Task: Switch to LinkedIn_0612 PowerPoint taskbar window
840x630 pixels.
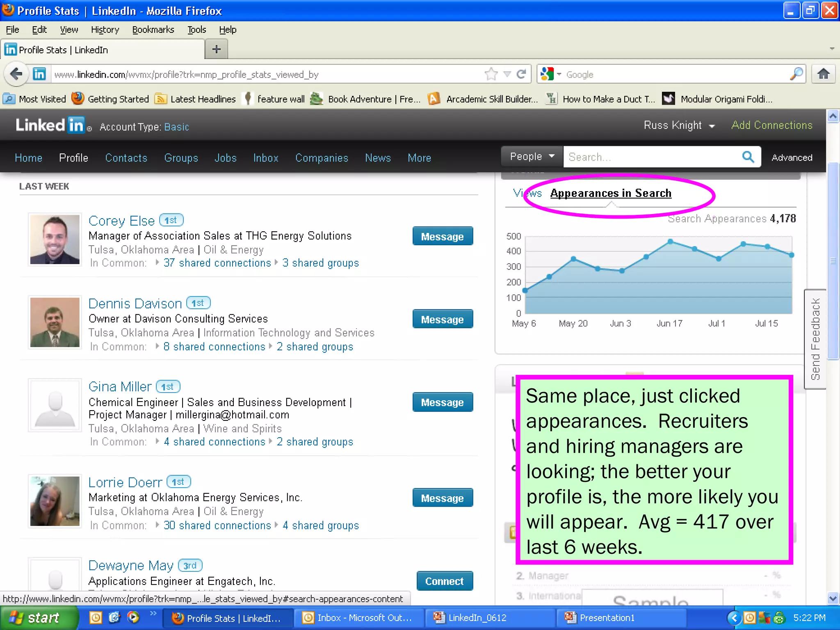Action: [x=490, y=618]
